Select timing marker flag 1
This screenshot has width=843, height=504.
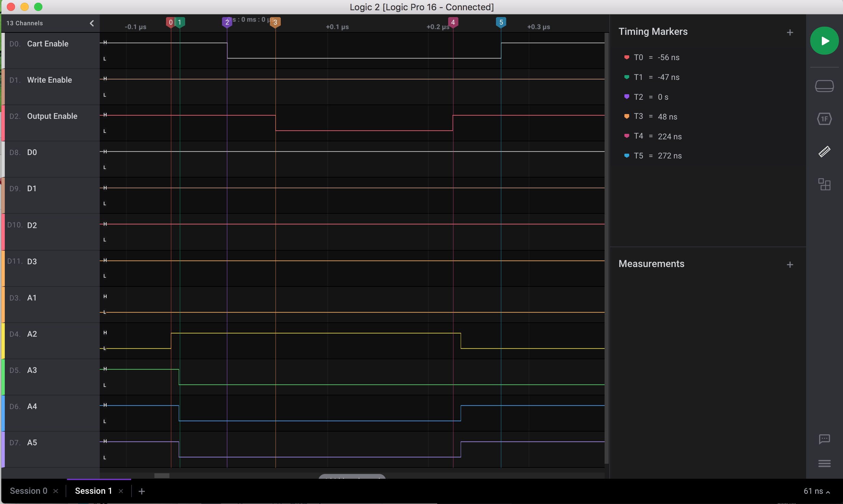click(x=180, y=23)
